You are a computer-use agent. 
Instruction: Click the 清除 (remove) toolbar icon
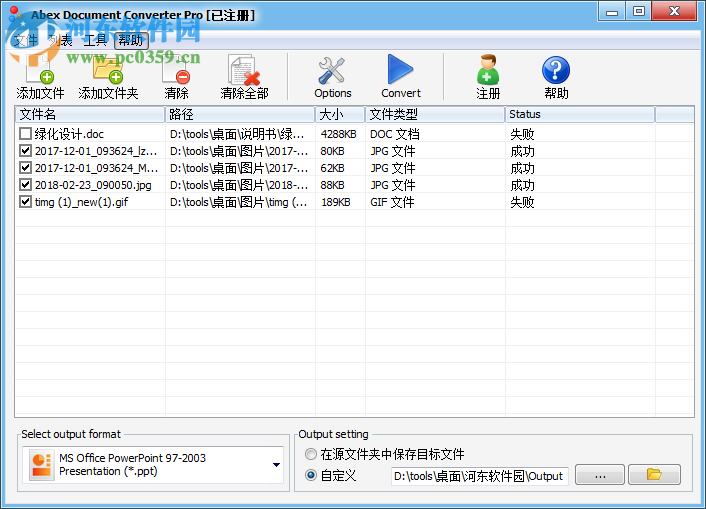[x=176, y=70]
